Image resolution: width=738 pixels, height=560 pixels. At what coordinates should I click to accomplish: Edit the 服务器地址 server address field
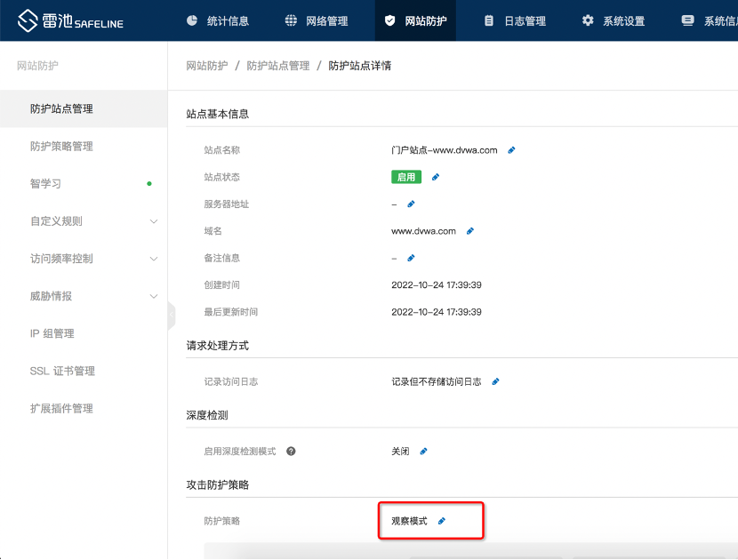411,204
